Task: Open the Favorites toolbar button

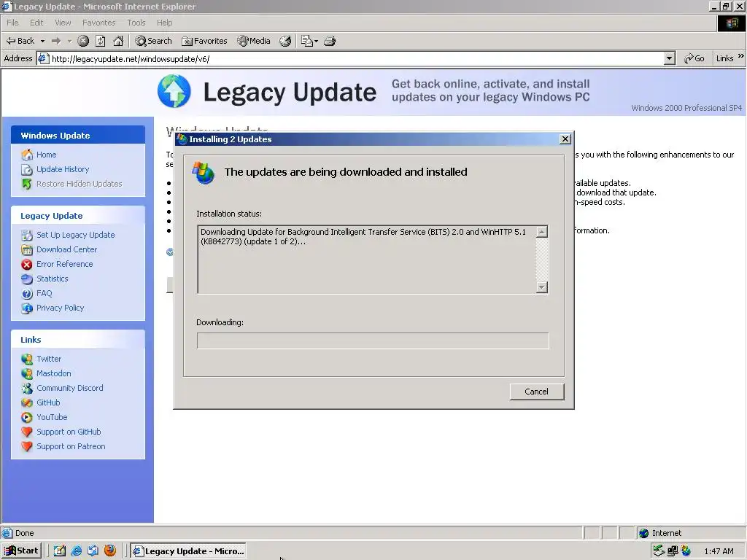Action: [204, 41]
